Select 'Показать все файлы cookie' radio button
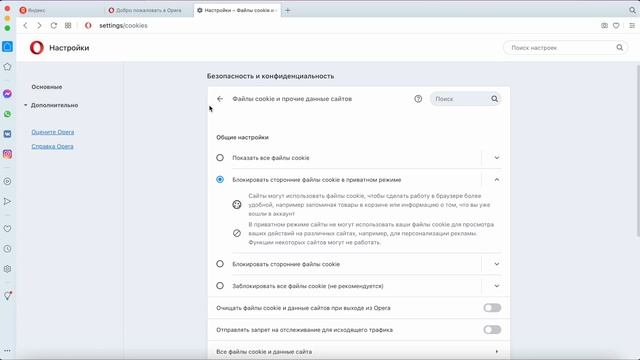The height and width of the screenshot is (360, 640). point(220,158)
